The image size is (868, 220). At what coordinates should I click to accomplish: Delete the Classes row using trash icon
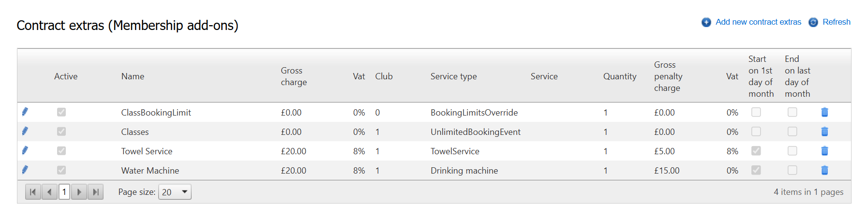tap(824, 132)
